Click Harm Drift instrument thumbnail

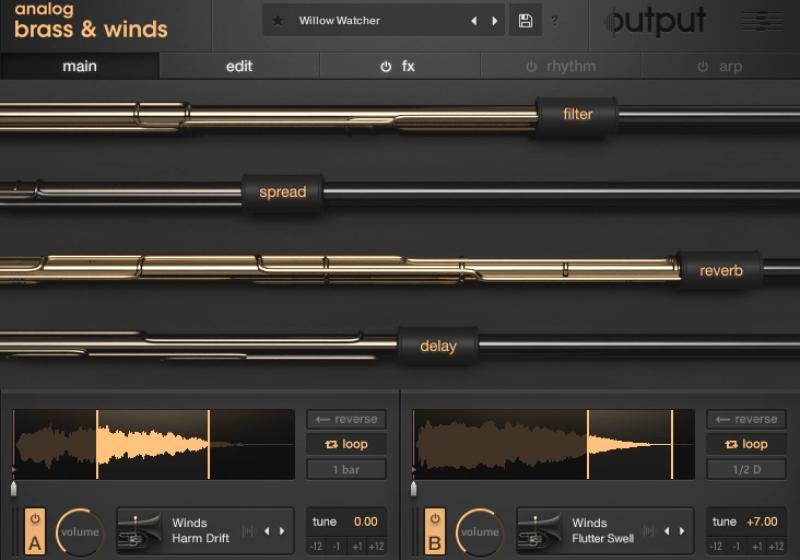(139, 531)
